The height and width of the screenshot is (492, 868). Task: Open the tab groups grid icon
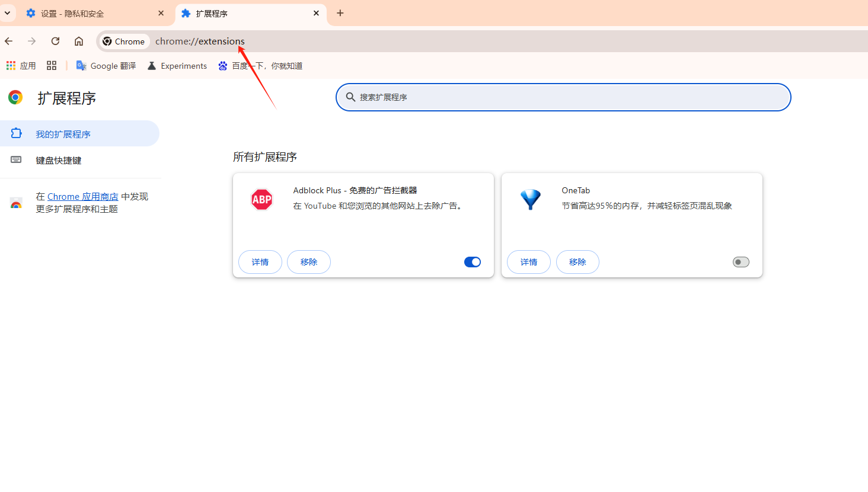point(52,66)
